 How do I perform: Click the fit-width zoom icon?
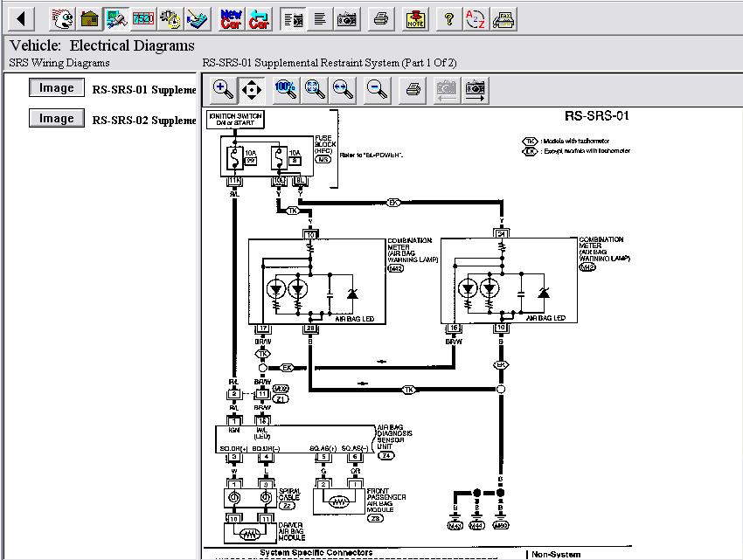(x=344, y=88)
